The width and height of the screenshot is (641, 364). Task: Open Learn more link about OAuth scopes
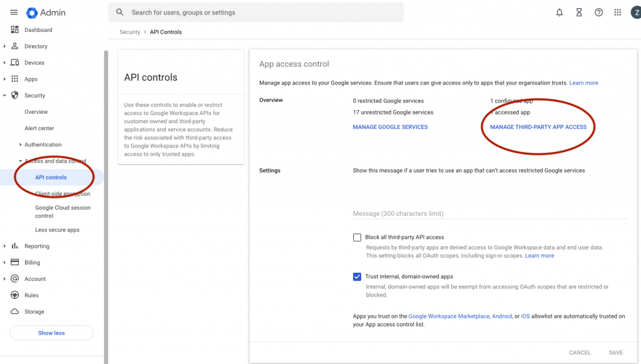[x=540, y=256]
